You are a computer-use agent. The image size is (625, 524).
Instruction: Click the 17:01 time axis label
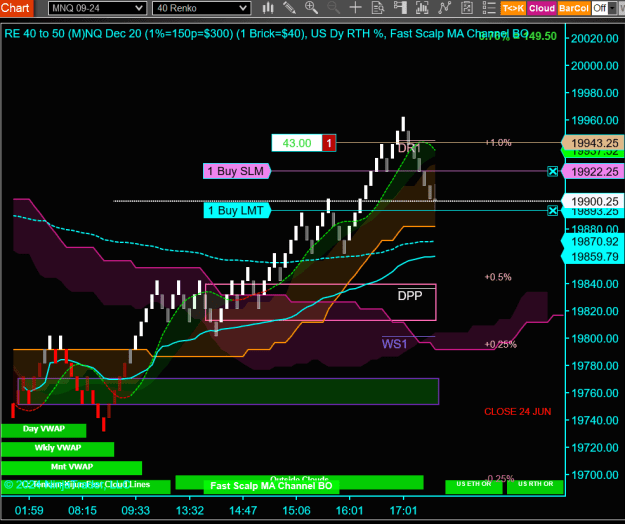click(x=403, y=510)
